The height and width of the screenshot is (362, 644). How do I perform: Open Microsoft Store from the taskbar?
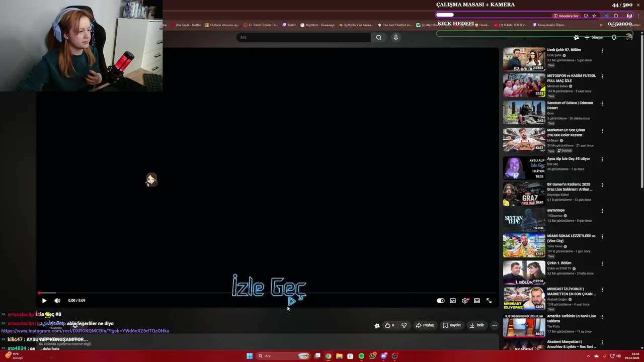tap(350, 356)
